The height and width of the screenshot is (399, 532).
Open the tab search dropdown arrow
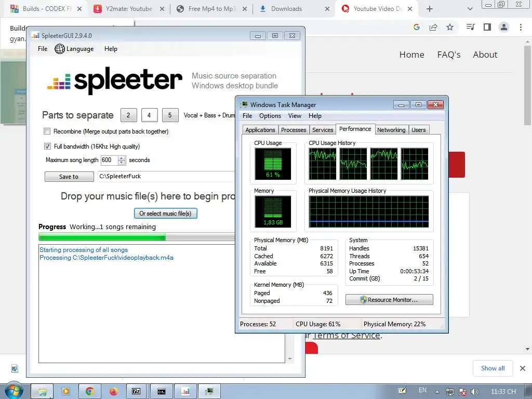coord(470,9)
